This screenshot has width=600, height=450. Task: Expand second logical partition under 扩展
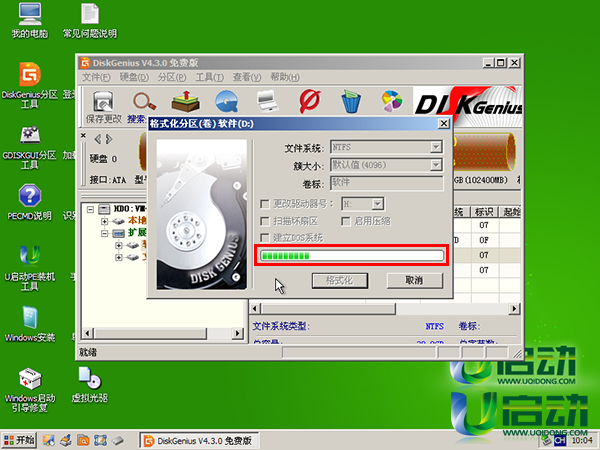pyautogui.click(x=118, y=258)
